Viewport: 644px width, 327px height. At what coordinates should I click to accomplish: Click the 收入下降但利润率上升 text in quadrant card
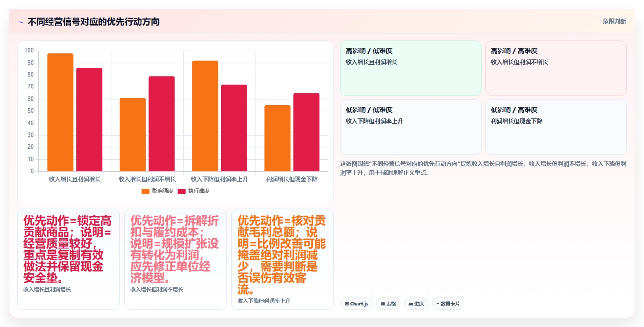pyautogui.click(x=374, y=121)
